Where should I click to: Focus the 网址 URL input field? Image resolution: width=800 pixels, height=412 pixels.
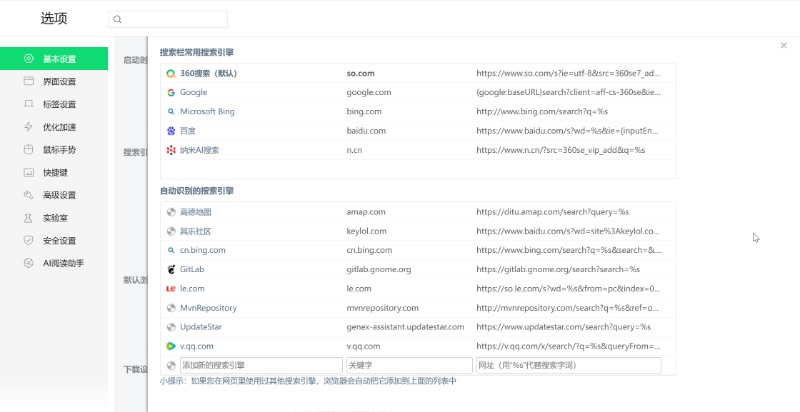pyautogui.click(x=568, y=366)
